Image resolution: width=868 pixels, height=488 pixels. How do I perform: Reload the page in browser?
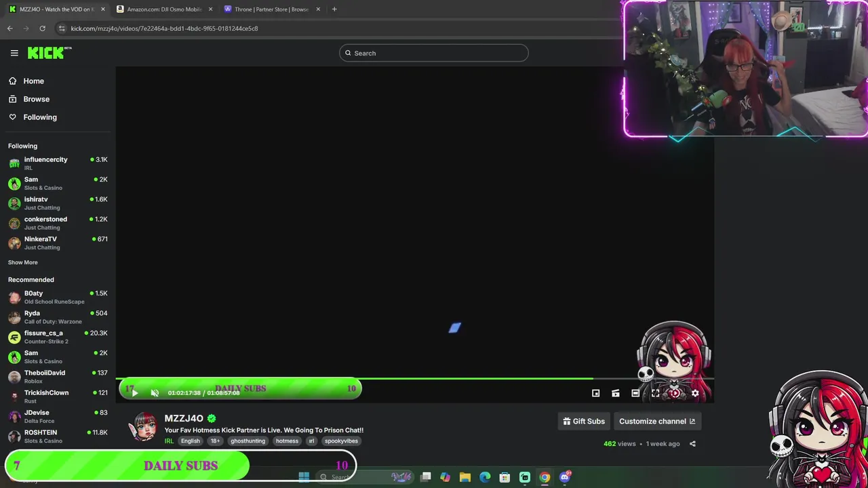pos(42,28)
